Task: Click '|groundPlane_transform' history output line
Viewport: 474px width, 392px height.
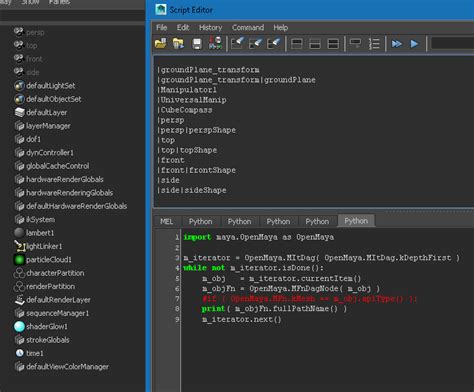Action: pyautogui.click(x=208, y=70)
